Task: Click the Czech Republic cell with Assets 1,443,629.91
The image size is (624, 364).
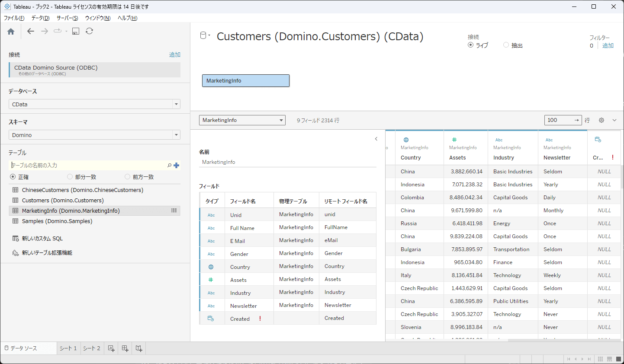Action: point(419,288)
